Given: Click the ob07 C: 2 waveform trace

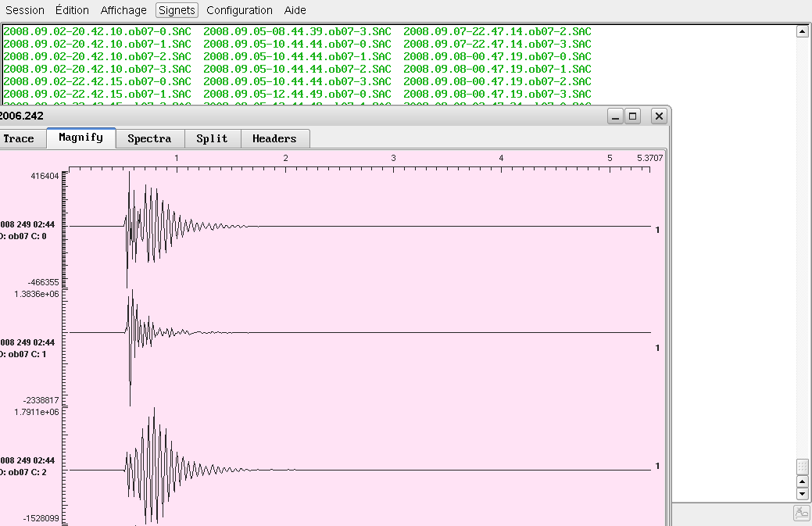Looking at the screenshot, I should [x=359, y=470].
